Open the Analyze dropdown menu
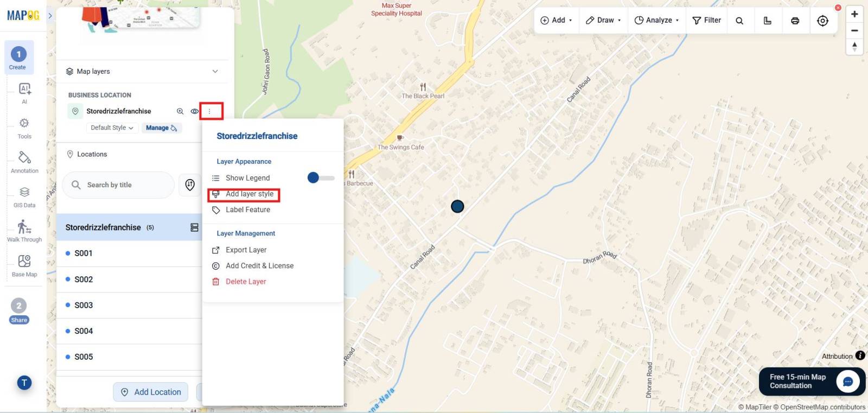868x413 pixels. point(656,20)
